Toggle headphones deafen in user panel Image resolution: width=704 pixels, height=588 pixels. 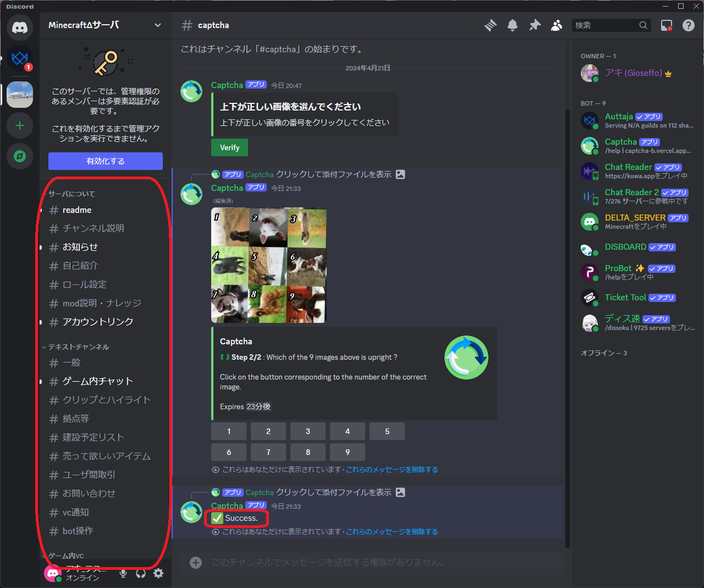point(141,573)
